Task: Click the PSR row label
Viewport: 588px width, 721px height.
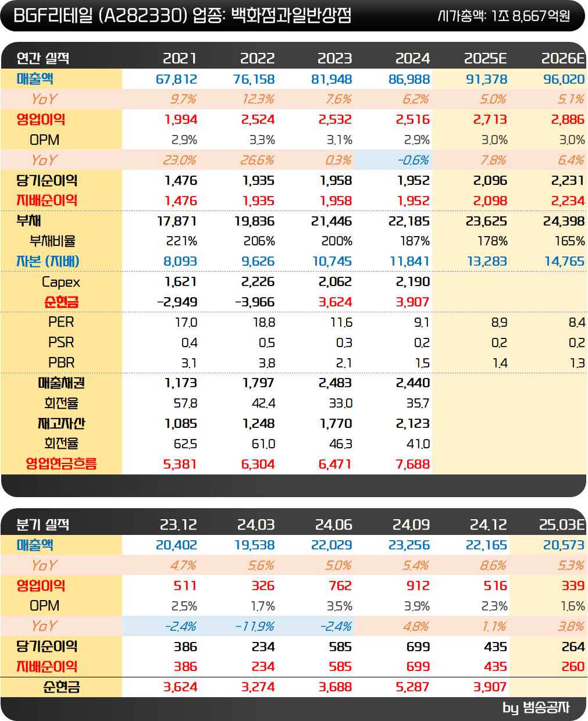Action: click(x=61, y=342)
